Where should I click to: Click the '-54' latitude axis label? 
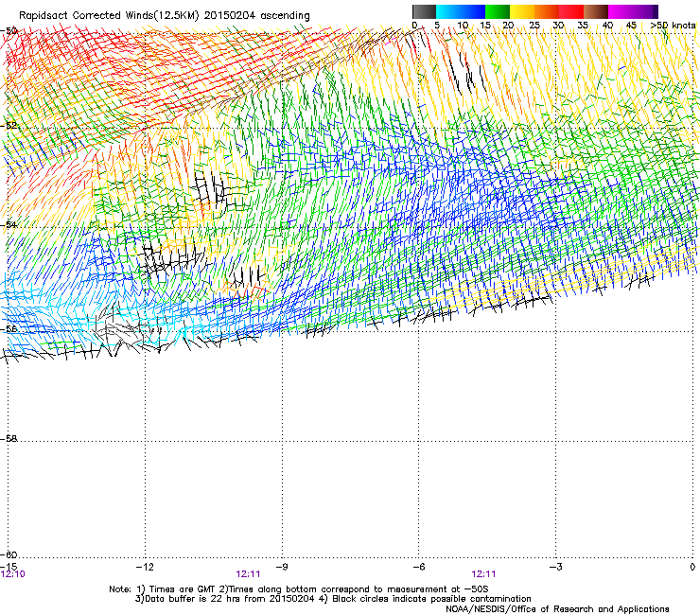click(9, 224)
